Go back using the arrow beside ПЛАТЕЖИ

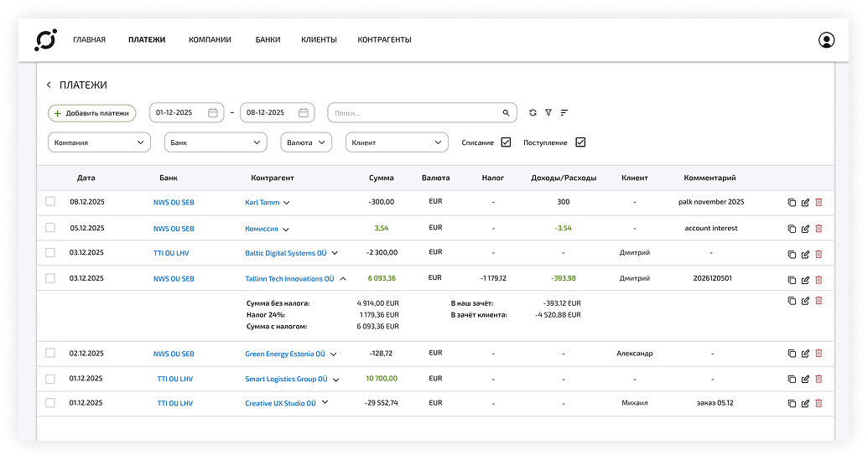49,85
